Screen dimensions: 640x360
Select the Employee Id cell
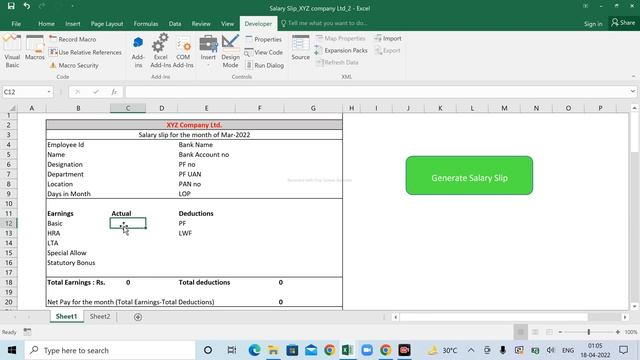(x=78, y=144)
